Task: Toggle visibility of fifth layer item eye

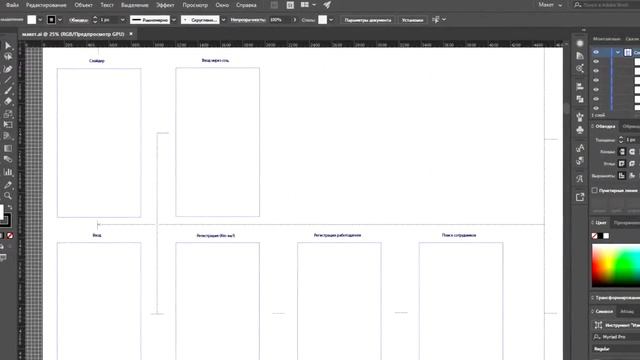Action: pyautogui.click(x=596, y=89)
